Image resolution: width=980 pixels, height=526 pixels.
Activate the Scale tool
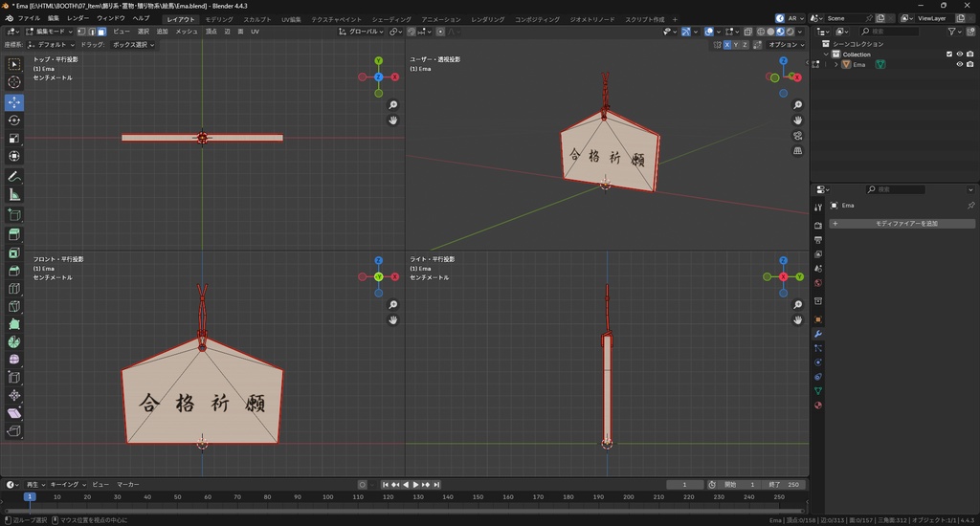pos(14,138)
